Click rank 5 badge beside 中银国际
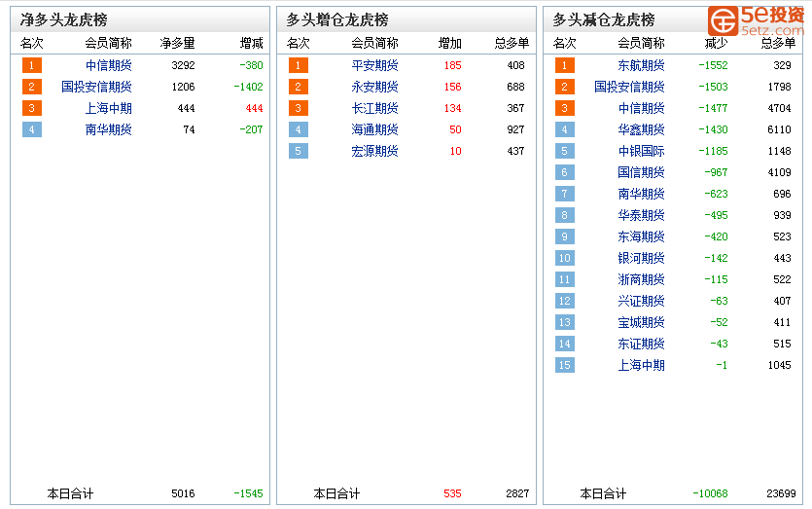Screen dimensions: 812x509 click(564, 151)
